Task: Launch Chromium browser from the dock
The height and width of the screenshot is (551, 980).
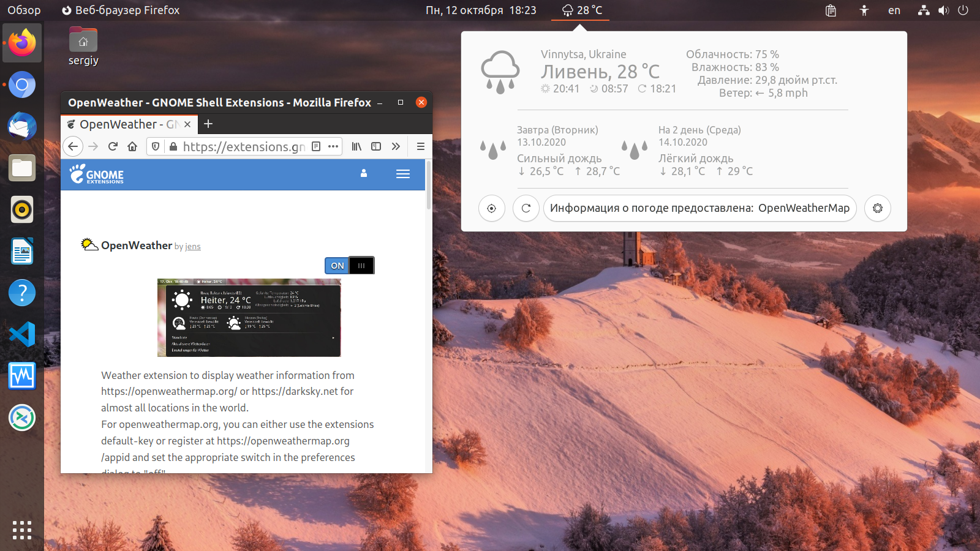Action: [x=22, y=84]
